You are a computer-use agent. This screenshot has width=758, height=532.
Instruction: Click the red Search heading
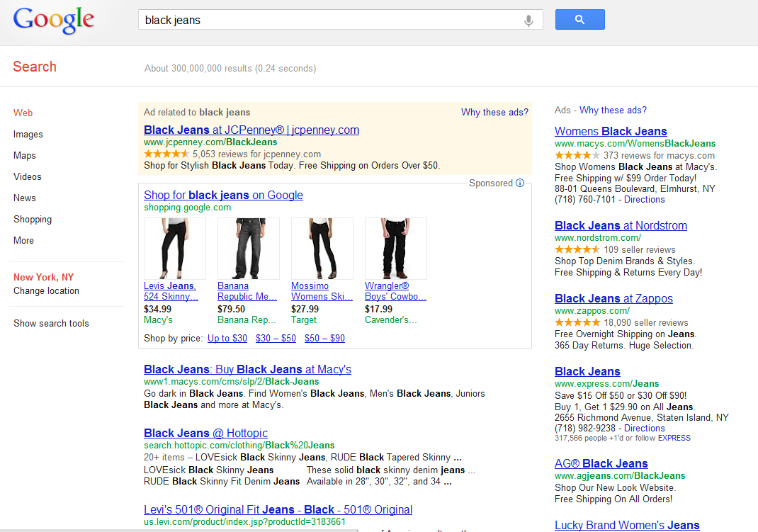point(35,67)
